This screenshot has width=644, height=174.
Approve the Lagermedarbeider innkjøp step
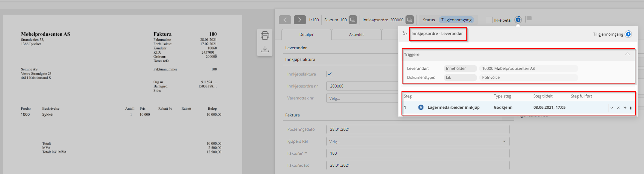[612, 108]
